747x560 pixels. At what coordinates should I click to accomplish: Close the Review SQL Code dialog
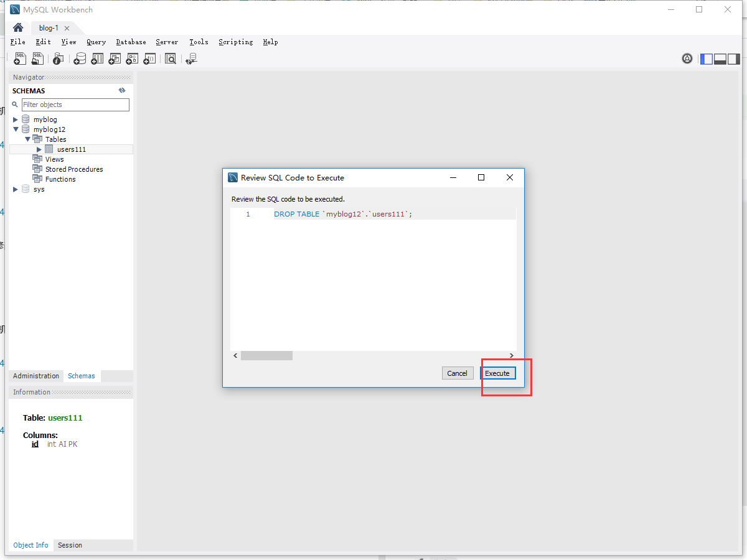click(x=510, y=177)
